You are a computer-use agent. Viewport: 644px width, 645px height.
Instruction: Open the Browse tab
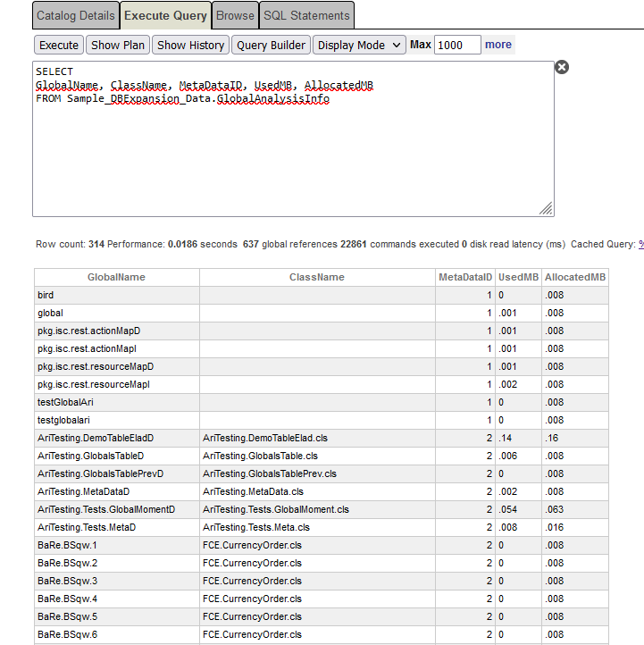tap(235, 15)
